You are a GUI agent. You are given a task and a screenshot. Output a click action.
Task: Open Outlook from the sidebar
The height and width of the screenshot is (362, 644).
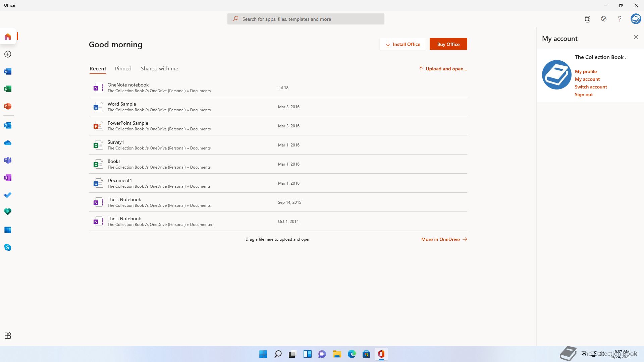(8, 125)
